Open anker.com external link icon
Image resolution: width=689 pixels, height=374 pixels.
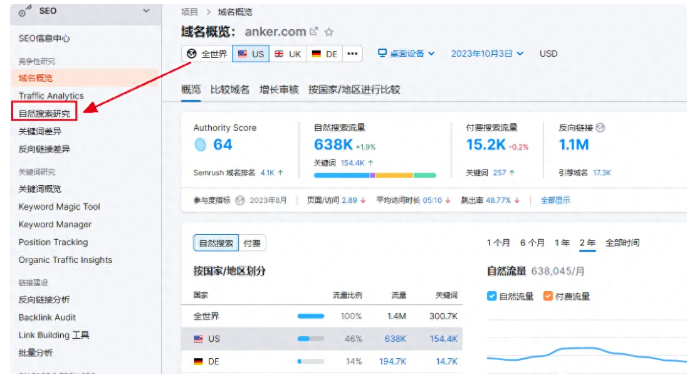(314, 32)
